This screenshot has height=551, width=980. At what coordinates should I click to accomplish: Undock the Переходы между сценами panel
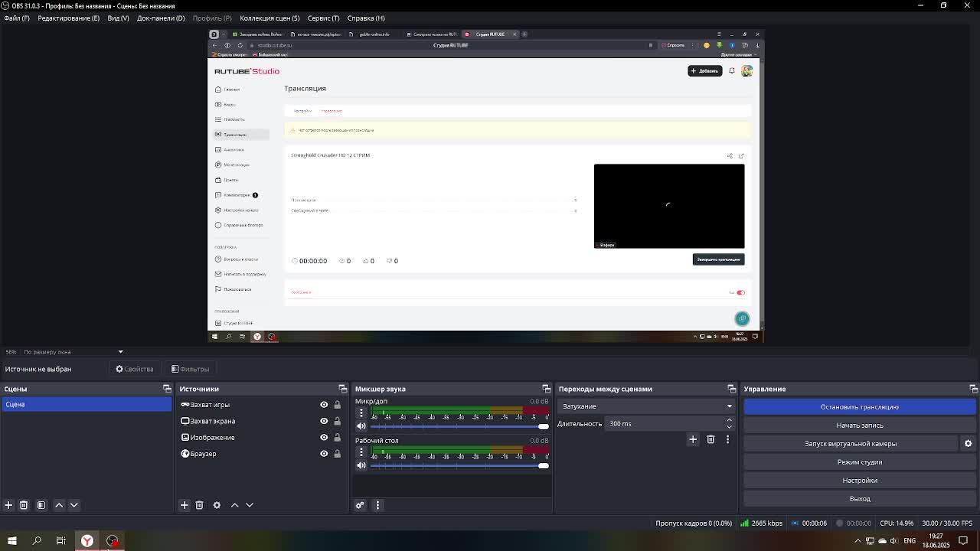point(731,389)
